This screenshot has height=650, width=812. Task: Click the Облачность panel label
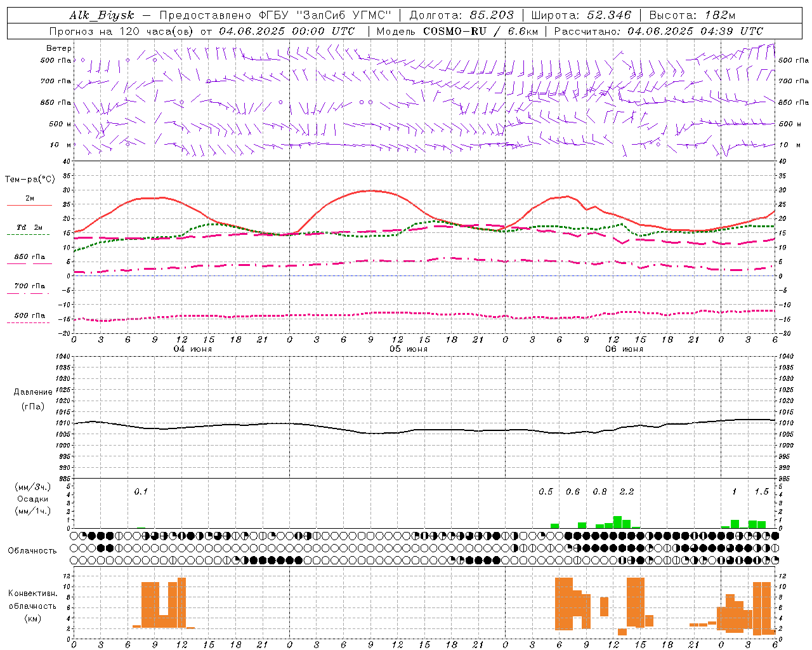(32, 551)
